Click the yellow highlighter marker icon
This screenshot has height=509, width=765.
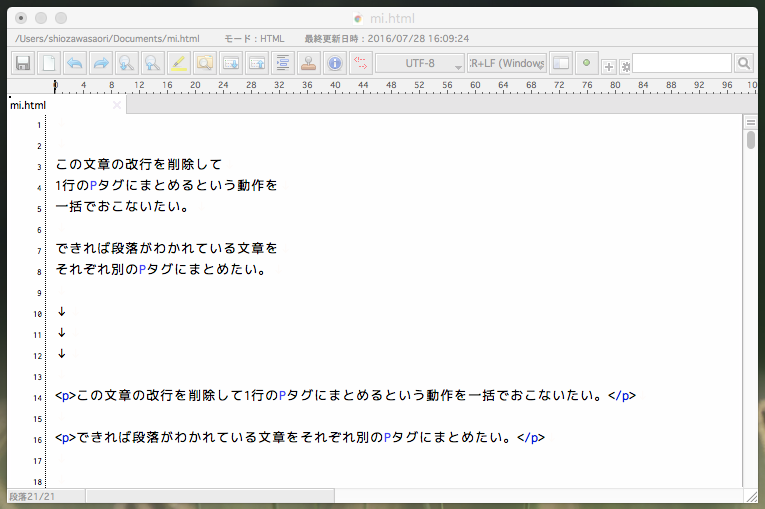[x=178, y=63]
